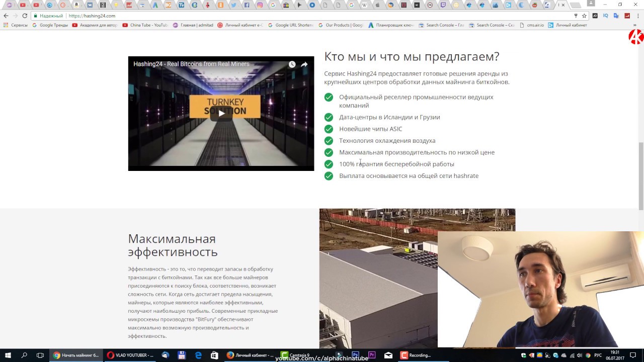
Task: Open the saved password key icon
Action: [576, 16]
